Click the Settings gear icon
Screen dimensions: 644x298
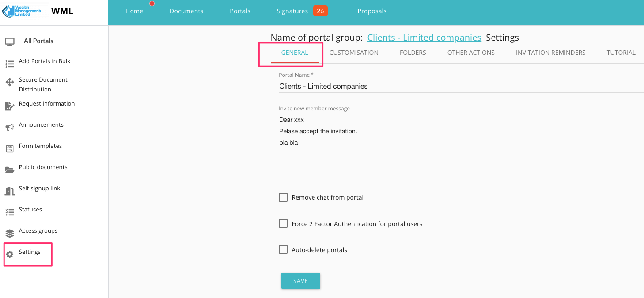click(x=10, y=254)
